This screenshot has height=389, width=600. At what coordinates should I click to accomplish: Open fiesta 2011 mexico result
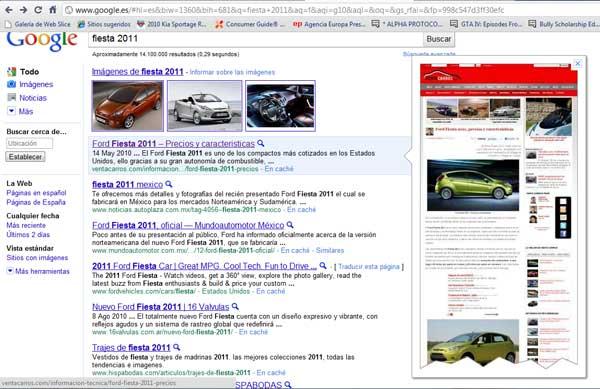pos(127,184)
